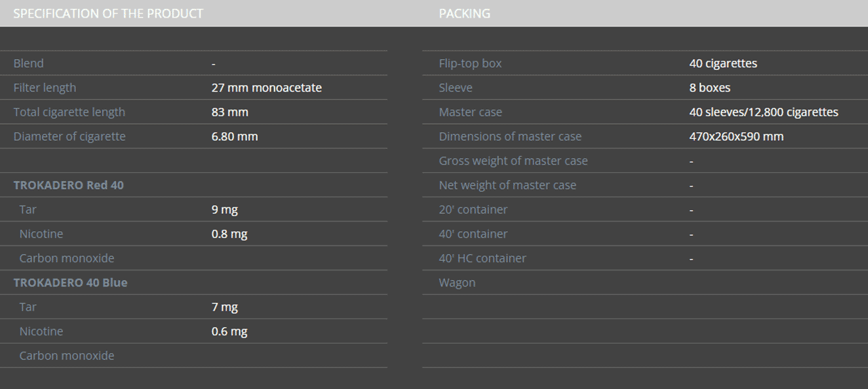Click the 0.6 mg nicotine value
This screenshot has width=868, height=389.
(229, 332)
